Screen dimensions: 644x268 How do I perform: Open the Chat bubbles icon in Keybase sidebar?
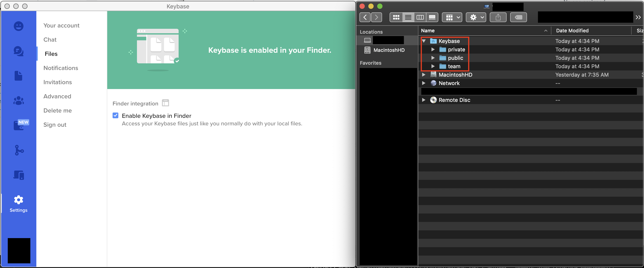point(18,51)
